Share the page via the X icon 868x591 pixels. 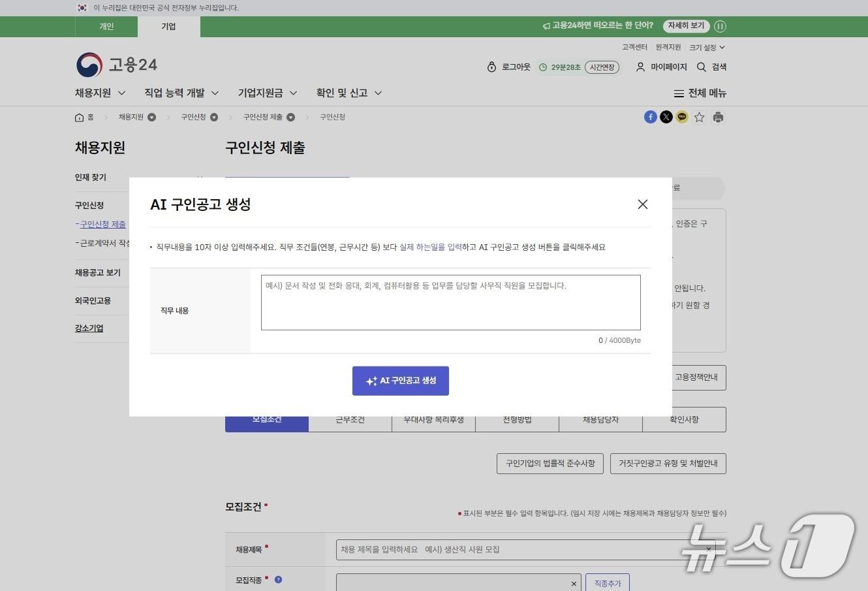666,117
